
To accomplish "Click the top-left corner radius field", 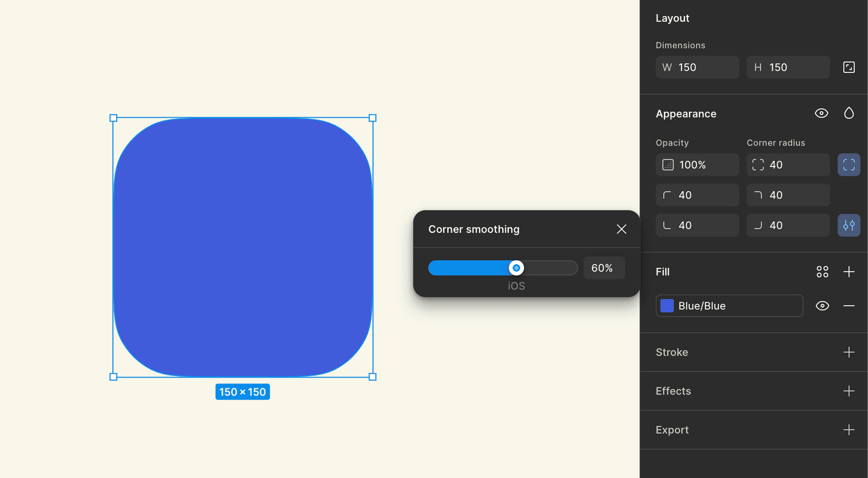I will coord(697,195).
